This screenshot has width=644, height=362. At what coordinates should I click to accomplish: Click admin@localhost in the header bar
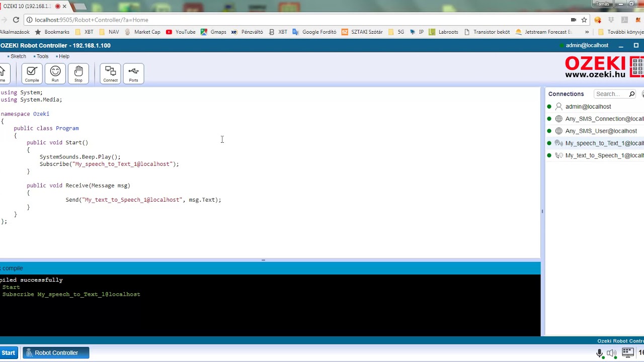coord(587,45)
